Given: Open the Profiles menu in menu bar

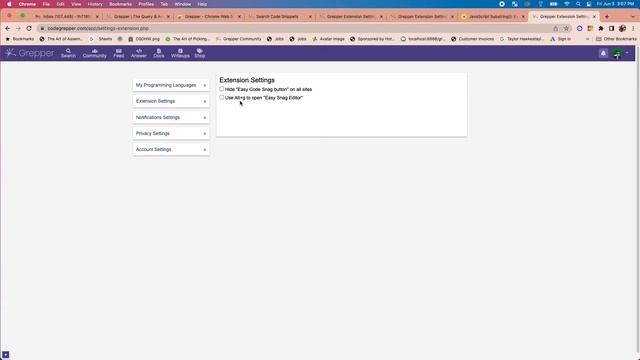Looking at the screenshot, I should [146, 4].
